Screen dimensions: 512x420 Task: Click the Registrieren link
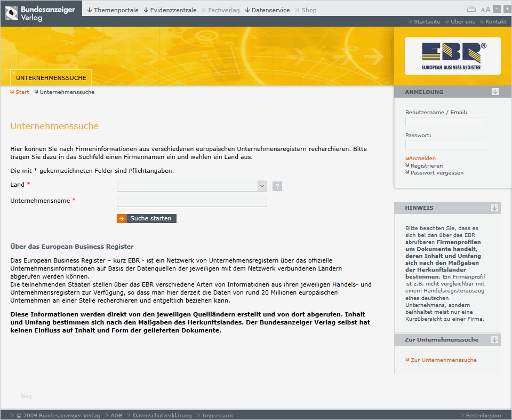pos(424,166)
